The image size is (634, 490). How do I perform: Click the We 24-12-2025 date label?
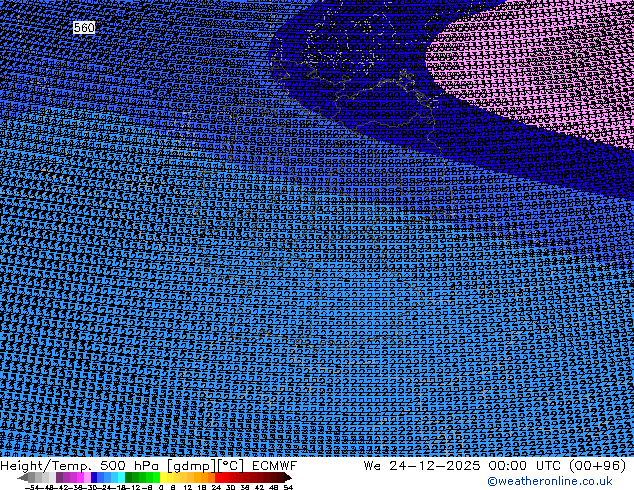422,466
